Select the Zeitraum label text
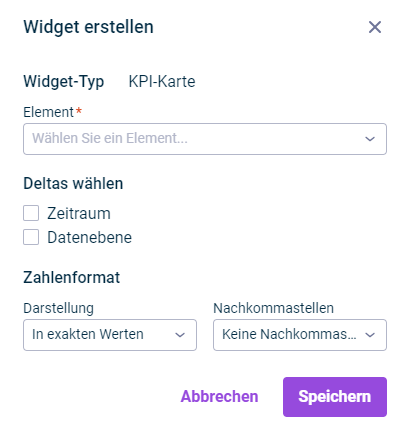 tap(79, 213)
